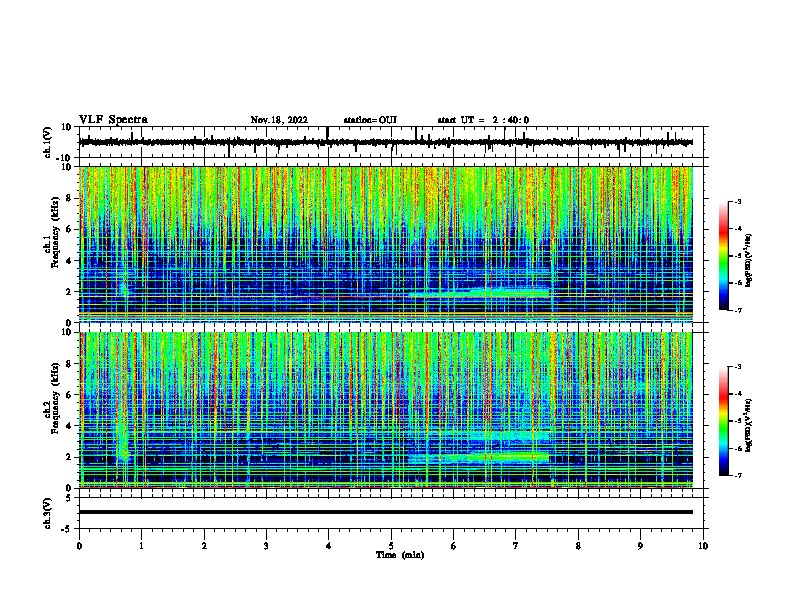Click time axis tick label '0'
792x612 pixels.
click(x=79, y=546)
